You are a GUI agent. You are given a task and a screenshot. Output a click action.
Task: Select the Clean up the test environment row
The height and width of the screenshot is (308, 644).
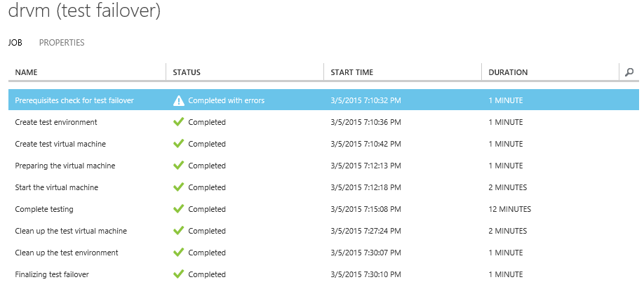(x=67, y=253)
